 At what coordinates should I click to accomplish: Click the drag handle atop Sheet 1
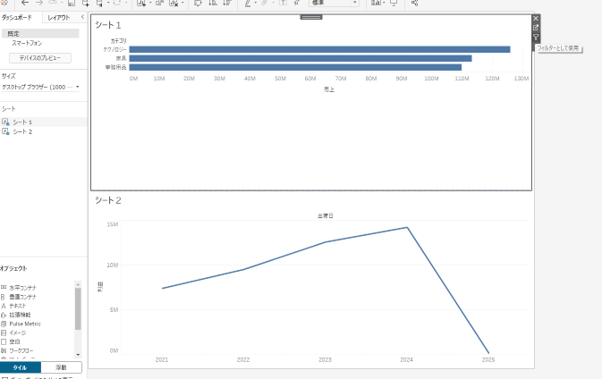click(x=311, y=17)
